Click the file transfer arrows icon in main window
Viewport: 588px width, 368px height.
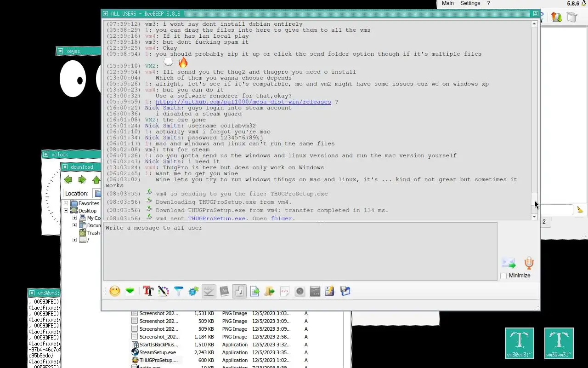557,17
